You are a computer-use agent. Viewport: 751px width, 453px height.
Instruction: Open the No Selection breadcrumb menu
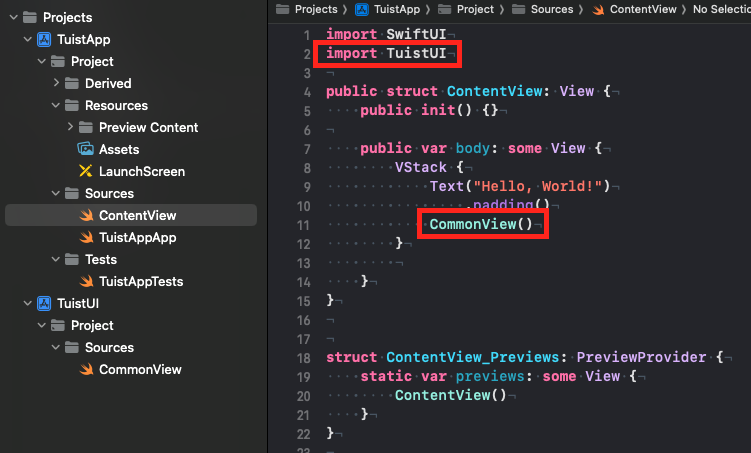(x=722, y=9)
